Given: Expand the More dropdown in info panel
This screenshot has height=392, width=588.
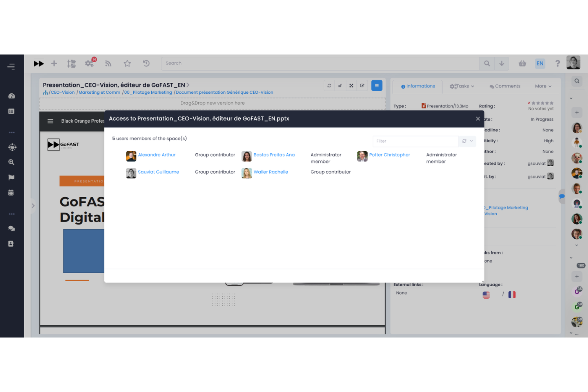Looking at the screenshot, I should pyautogui.click(x=543, y=86).
